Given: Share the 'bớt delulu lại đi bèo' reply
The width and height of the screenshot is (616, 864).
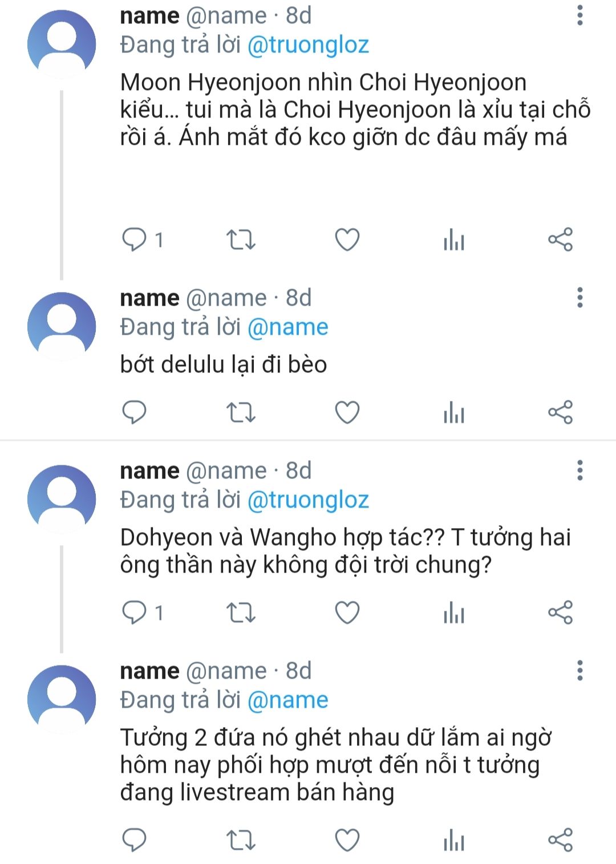Looking at the screenshot, I should (x=560, y=412).
